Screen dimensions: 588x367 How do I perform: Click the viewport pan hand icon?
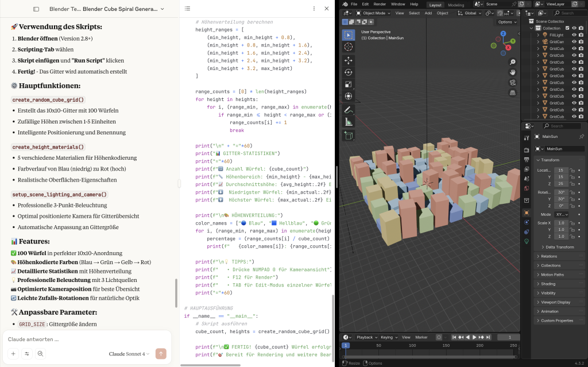click(x=513, y=72)
